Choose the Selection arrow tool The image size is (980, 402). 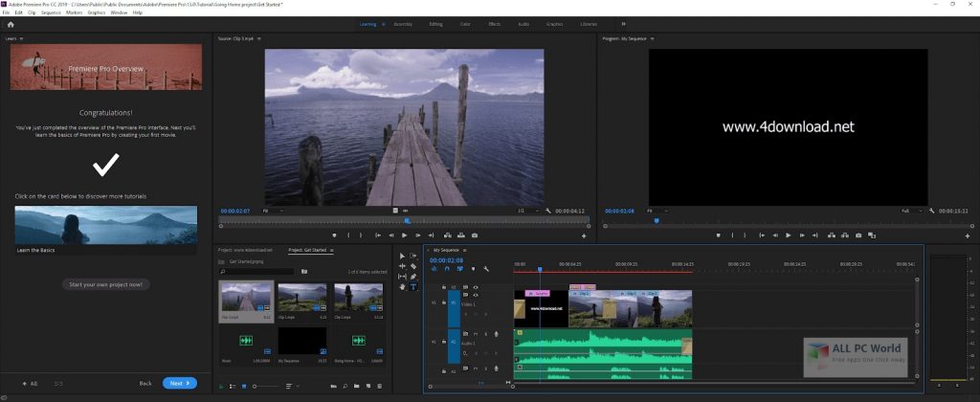(403, 256)
